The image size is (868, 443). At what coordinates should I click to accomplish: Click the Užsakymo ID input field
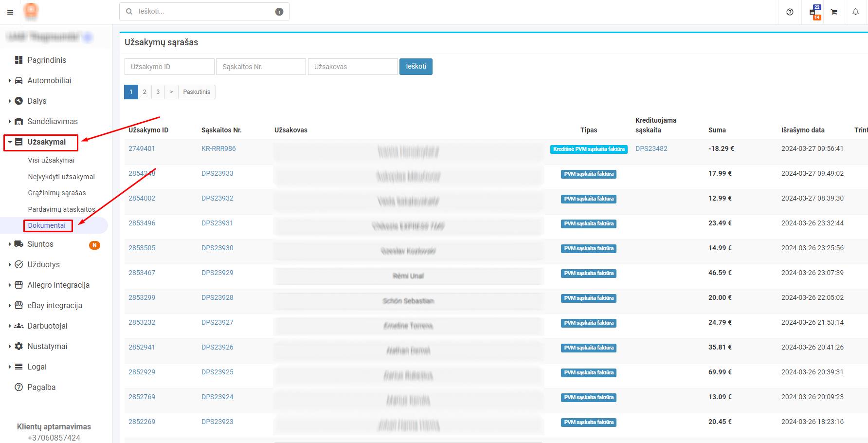tap(169, 66)
